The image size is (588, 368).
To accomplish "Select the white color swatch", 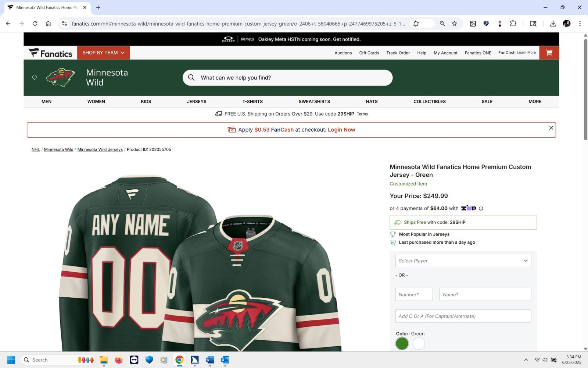I will click(419, 343).
